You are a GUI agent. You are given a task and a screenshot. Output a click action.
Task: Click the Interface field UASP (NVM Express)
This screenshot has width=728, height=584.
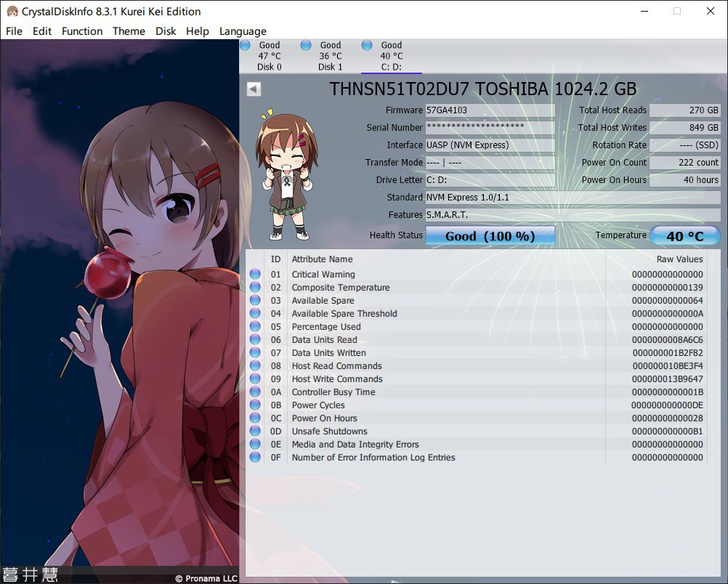(490, 145)
